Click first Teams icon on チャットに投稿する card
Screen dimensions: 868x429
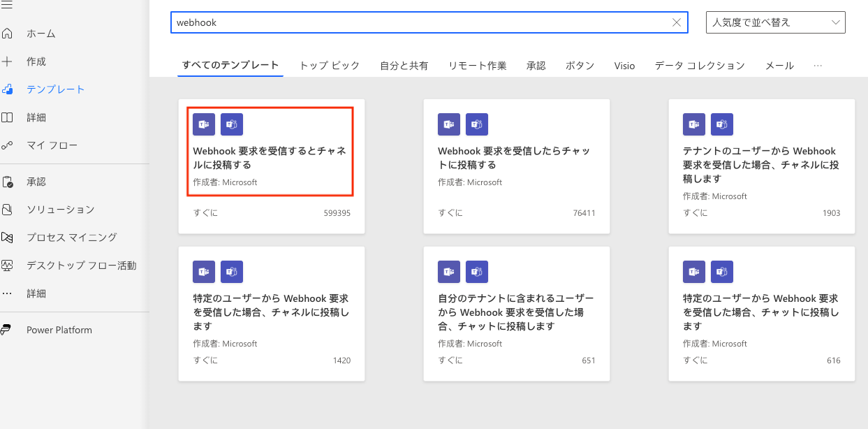coord(449,124)
